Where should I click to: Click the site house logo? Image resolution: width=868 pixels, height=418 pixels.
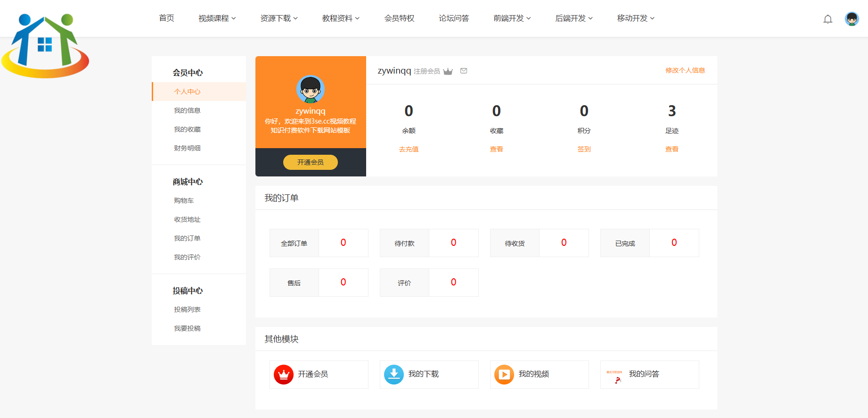[45, 46]
